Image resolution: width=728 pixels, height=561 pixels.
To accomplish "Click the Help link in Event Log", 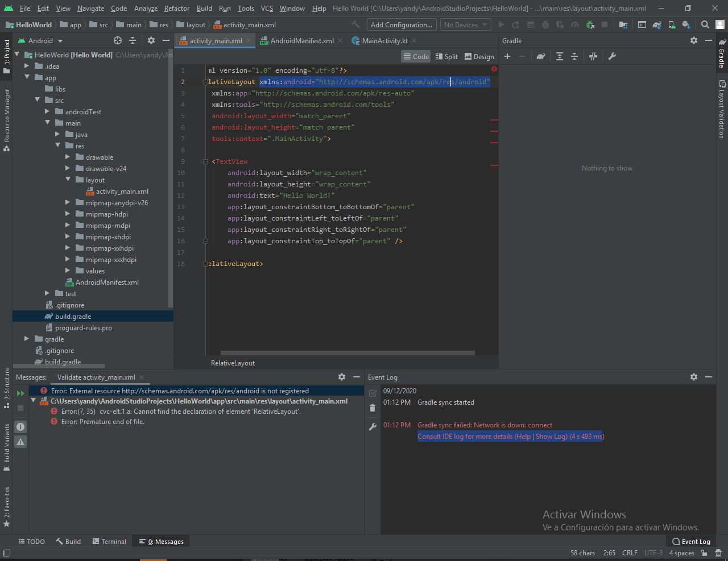I will pos(523,437).
